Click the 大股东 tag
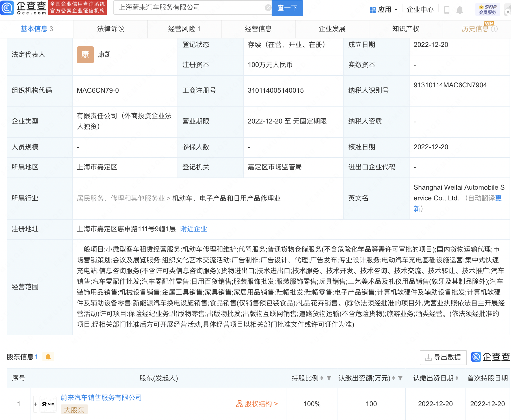 (74, 410)
